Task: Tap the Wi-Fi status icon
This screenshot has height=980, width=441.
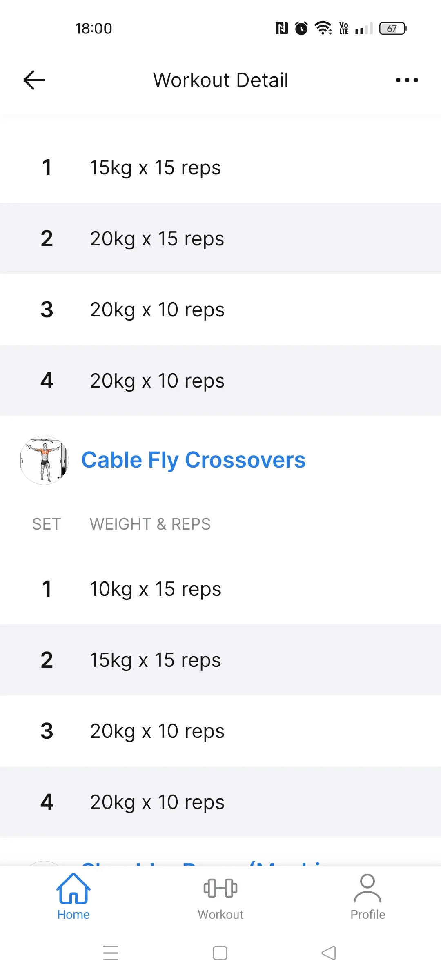Action: point(323,28)
